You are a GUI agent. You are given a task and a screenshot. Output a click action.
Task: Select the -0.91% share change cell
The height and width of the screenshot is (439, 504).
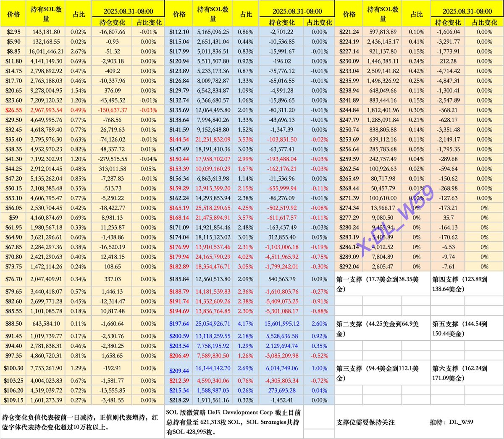pyautogui.click(x=320, y=301)
